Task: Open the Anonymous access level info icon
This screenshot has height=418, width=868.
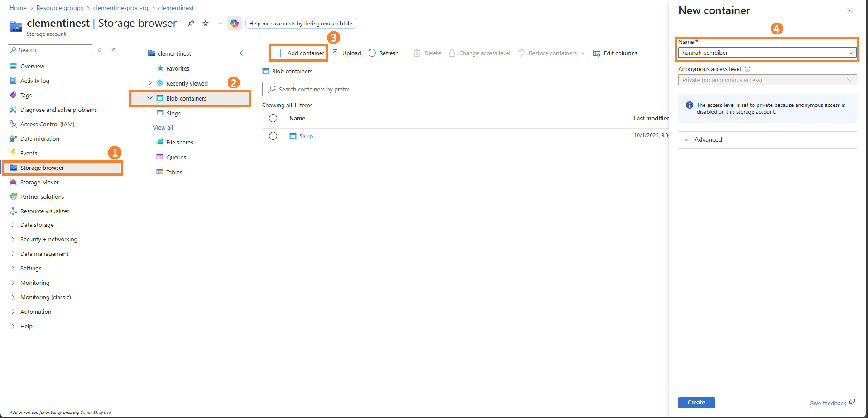Action: click(x=748, y=69)
